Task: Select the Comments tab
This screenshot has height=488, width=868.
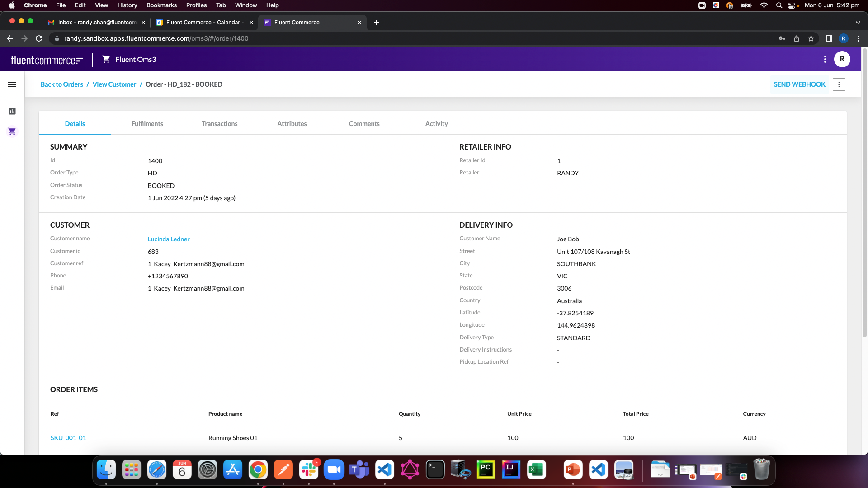Action: tap(364, 123)
